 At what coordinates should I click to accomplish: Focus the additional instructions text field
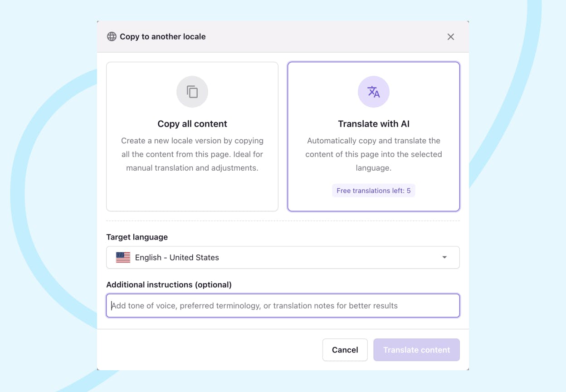283,306
